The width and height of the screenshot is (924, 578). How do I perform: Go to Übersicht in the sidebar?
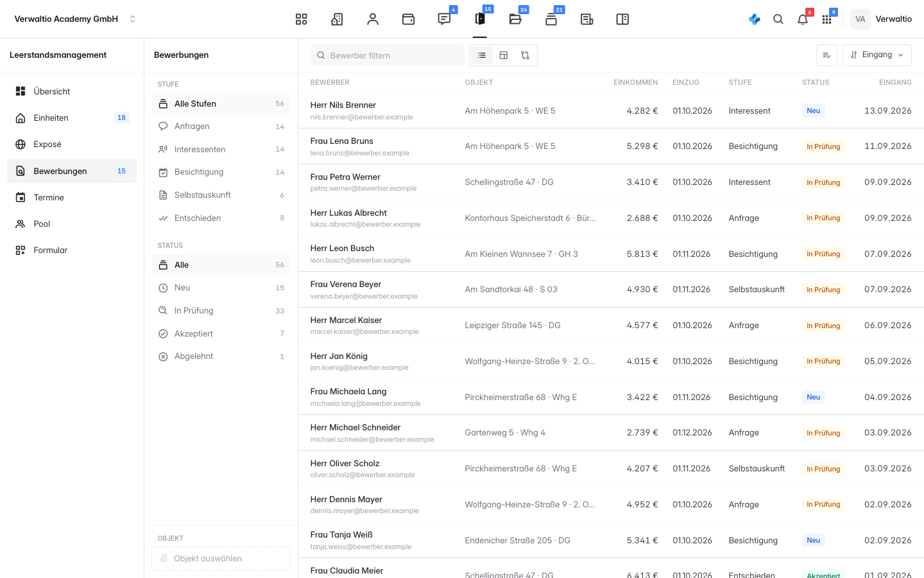[x=72, y=91]
